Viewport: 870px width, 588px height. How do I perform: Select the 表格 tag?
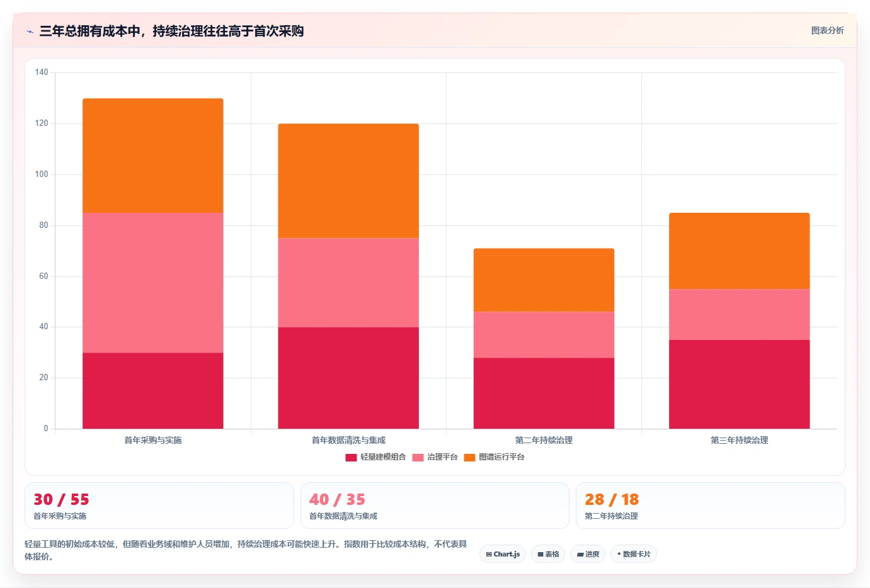point(548,554)
